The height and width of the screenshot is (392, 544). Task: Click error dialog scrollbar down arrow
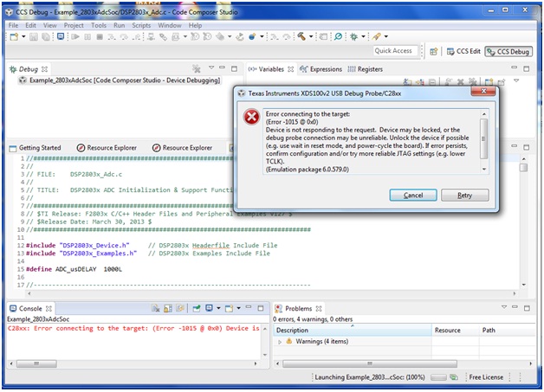(x=484, y=169)
